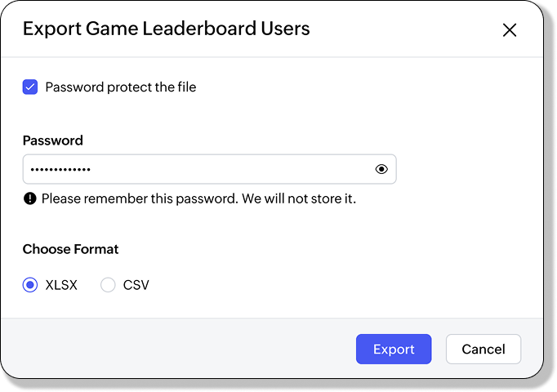Show the password with the eye icon

click(381, 170)
